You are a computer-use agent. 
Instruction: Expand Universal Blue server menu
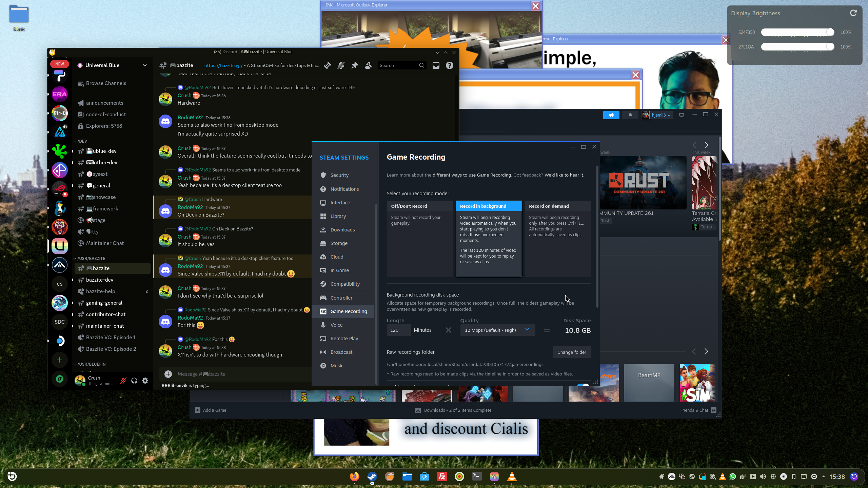tap(145, 65)
